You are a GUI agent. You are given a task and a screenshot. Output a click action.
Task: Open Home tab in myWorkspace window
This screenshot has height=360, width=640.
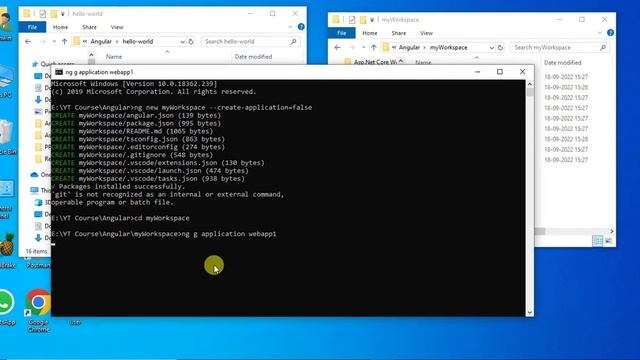370,33
